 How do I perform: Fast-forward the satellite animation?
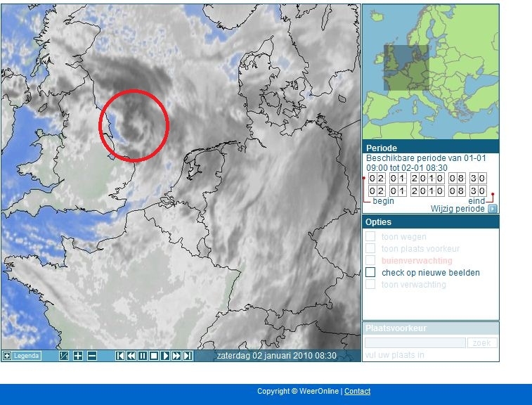[x=176, y=356]
